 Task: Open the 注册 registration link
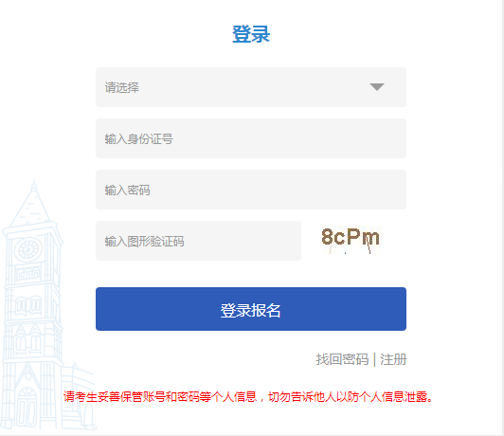click(x=393, y=359)
